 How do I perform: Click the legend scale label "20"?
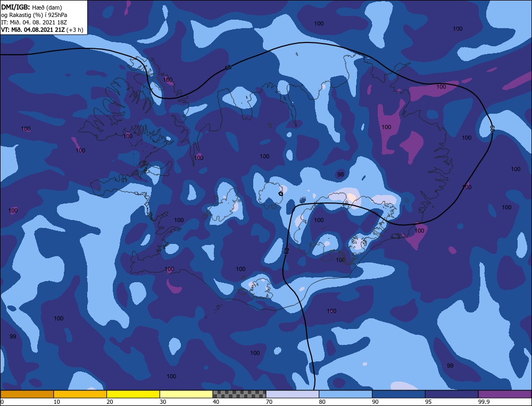[x=110, y=402]
